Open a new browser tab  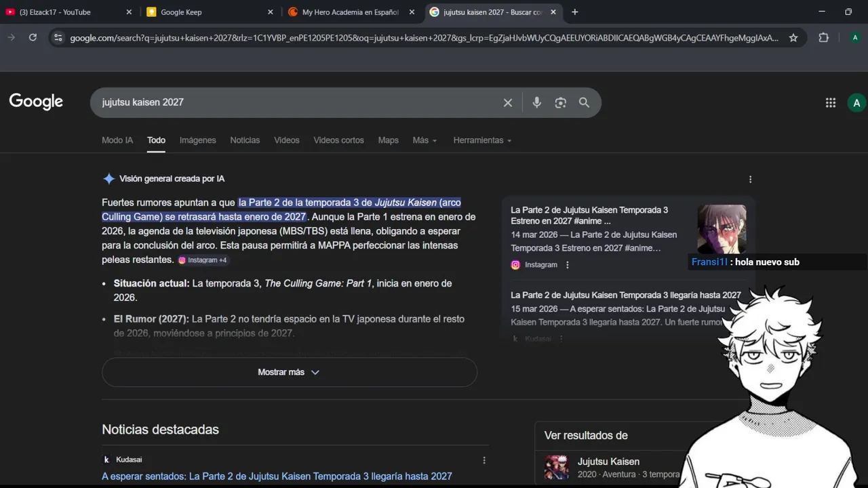[x=575, y=12]
